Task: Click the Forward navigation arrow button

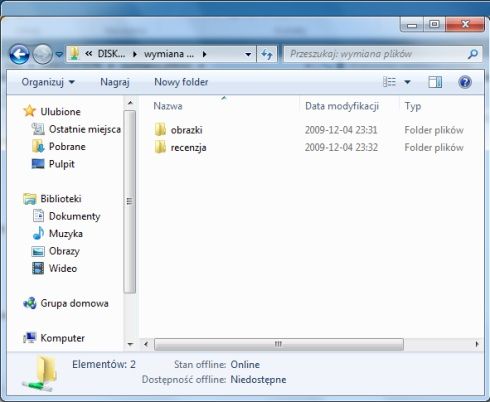Action: [x=43, y=54]
